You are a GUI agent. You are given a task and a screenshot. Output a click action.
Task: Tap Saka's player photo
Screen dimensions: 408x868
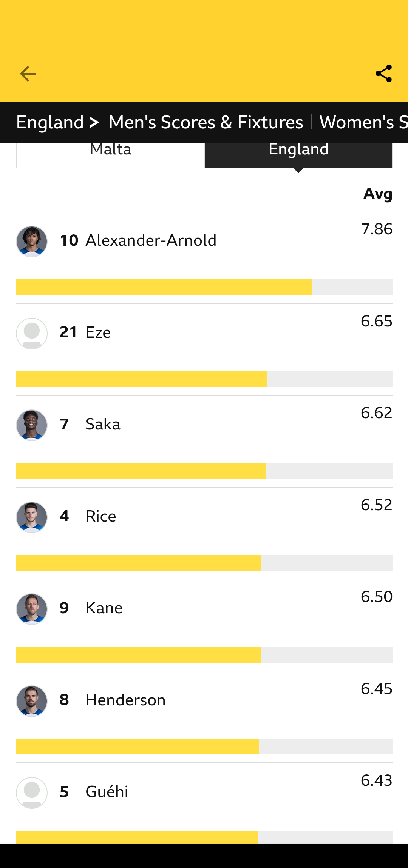32,425
